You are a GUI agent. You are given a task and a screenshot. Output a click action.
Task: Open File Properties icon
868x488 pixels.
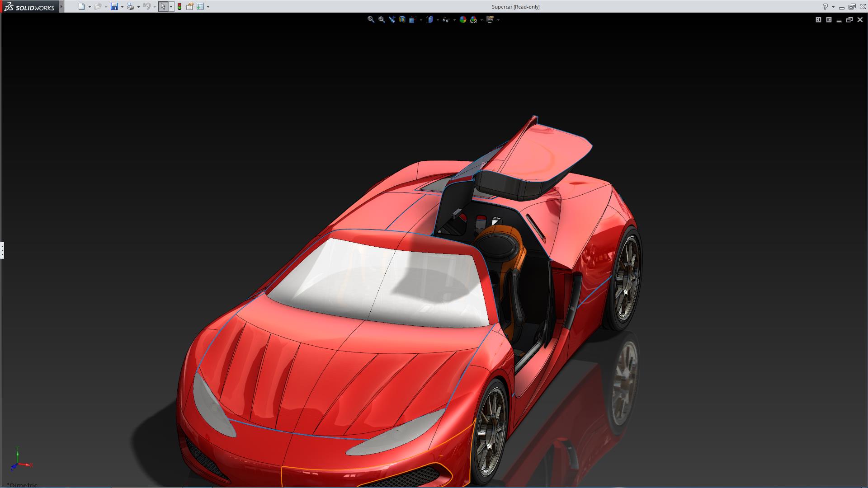(190, 6)
